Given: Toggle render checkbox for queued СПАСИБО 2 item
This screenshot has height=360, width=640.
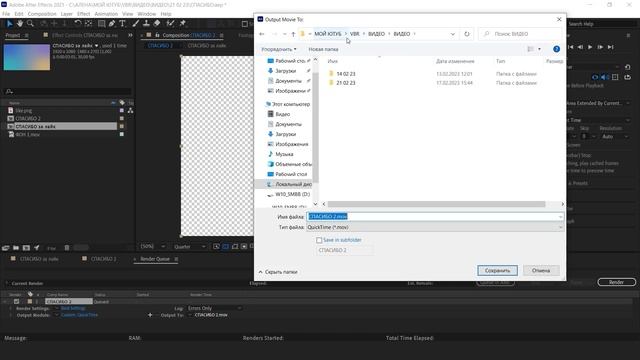Looking at the screenshot, I should tap(16, 302).
